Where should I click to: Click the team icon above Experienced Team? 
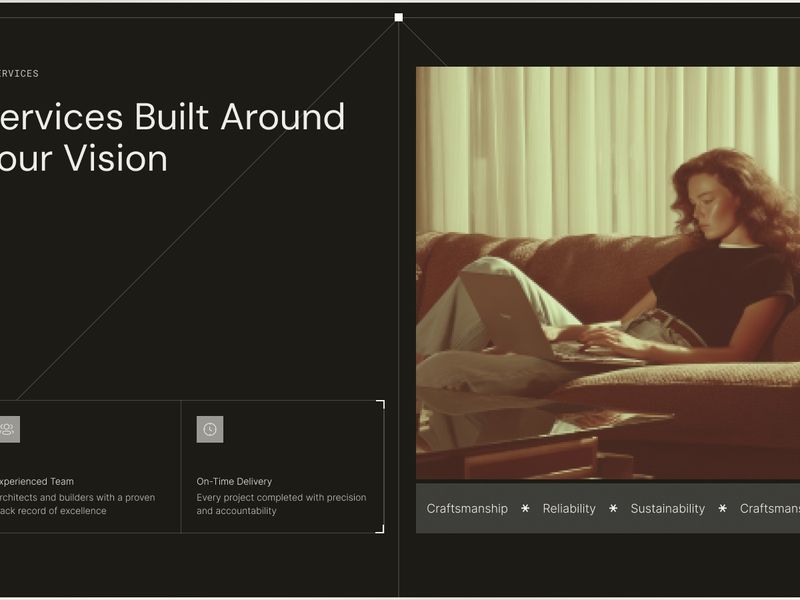[9, 429]
